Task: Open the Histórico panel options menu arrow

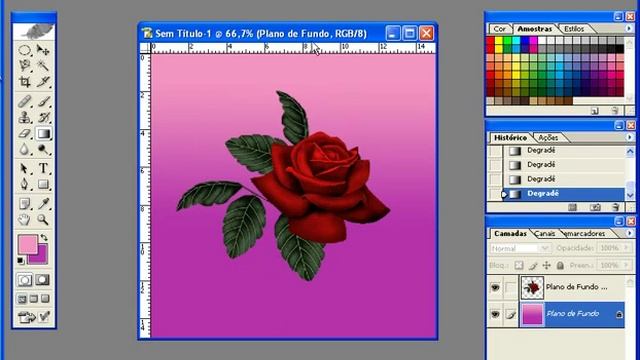Action: click(x=629, y=138)
